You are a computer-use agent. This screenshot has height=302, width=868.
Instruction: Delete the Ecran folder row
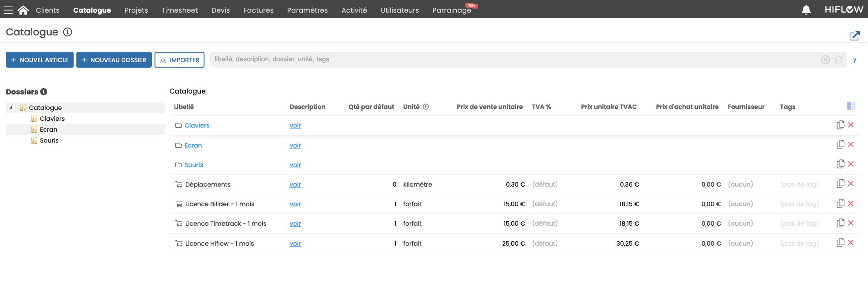[x=851, y=144]
